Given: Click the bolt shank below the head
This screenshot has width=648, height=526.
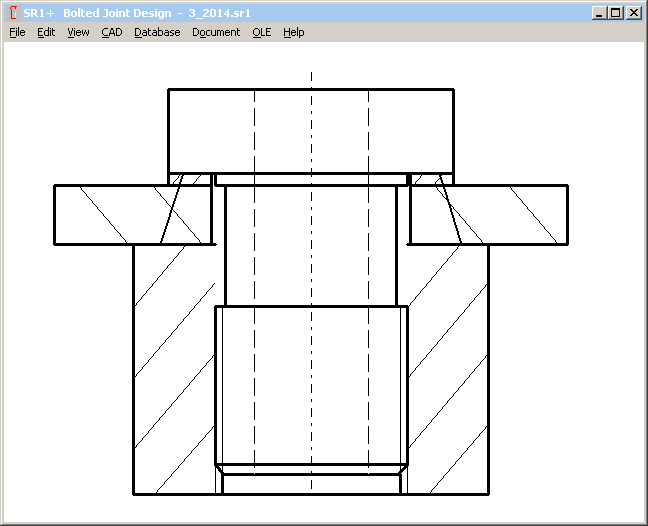Looking at the screenshot, I should click(311, 245).
